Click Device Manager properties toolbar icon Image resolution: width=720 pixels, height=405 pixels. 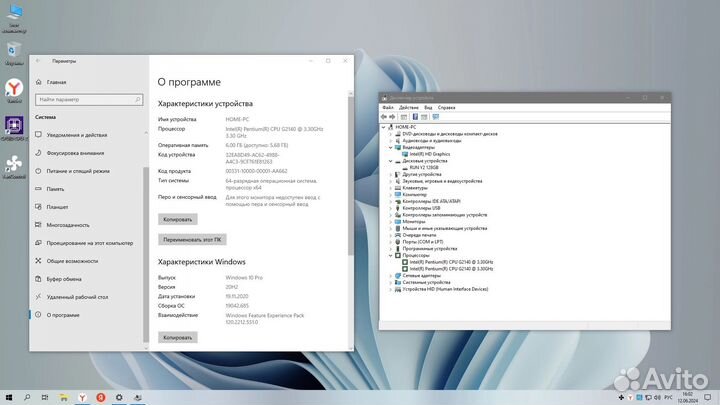[404, 117]
